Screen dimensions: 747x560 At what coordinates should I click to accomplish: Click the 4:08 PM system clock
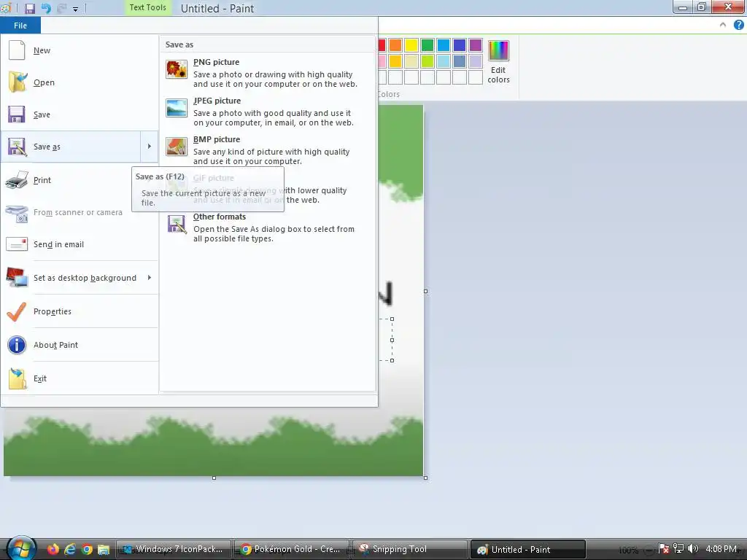[721, 548]
